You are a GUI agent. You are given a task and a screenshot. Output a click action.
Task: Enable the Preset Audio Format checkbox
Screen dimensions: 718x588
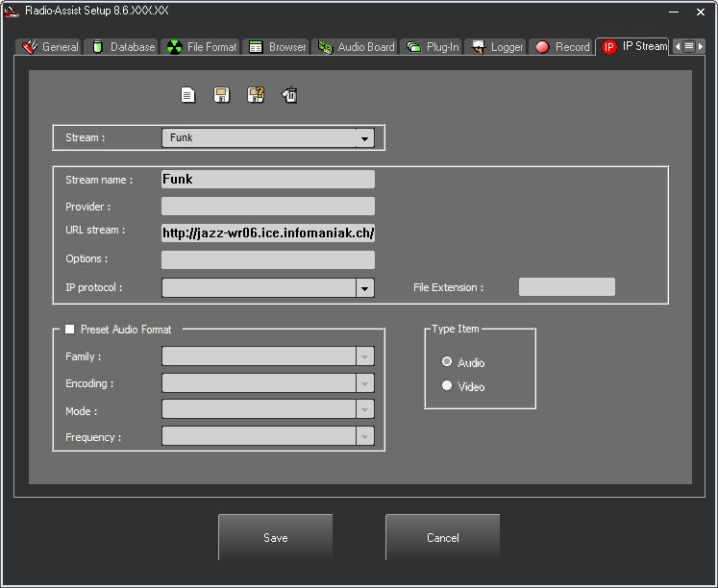point(69,330)
